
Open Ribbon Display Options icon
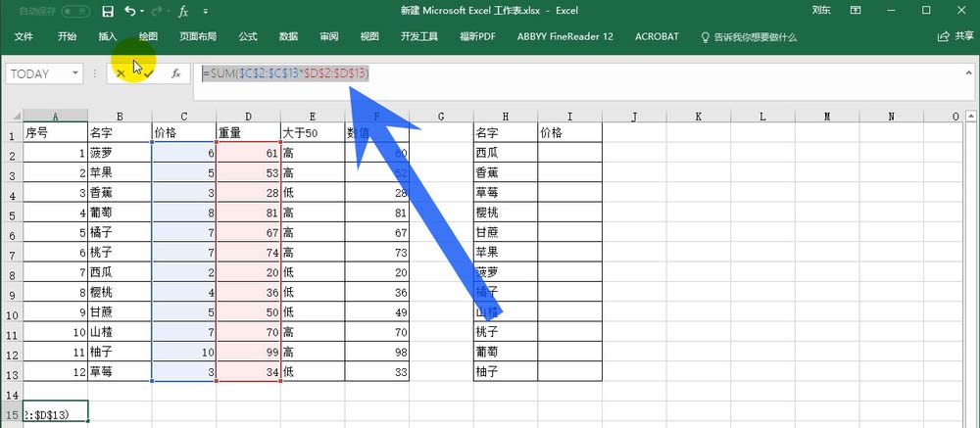point(856,10)
